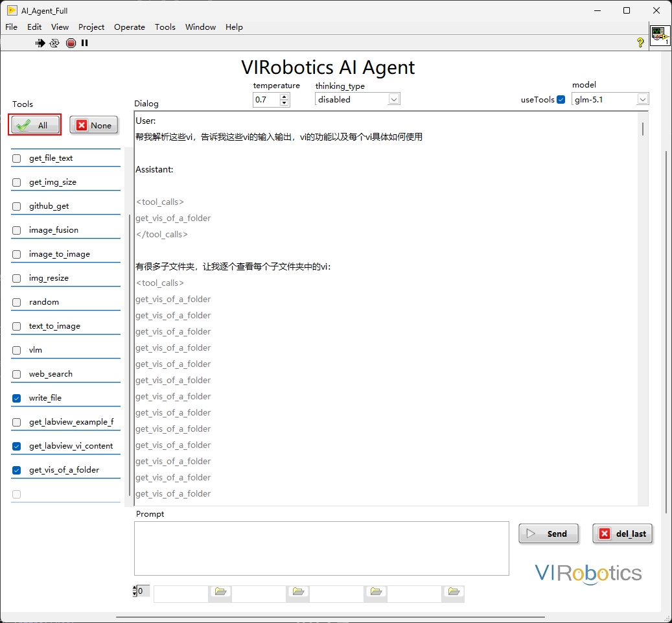Expand the thinking_type dropdown
This screenshot has height=623, width=672.
[394, 99]
